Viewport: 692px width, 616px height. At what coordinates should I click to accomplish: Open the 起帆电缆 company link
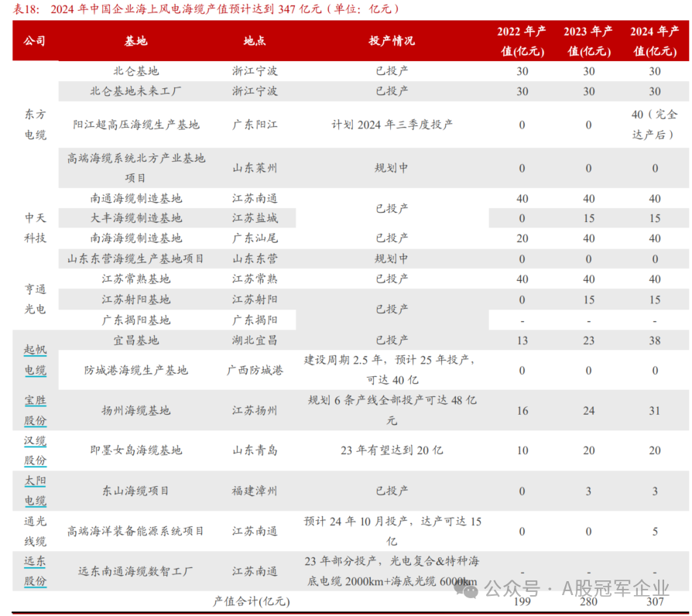tap(35, 360)
